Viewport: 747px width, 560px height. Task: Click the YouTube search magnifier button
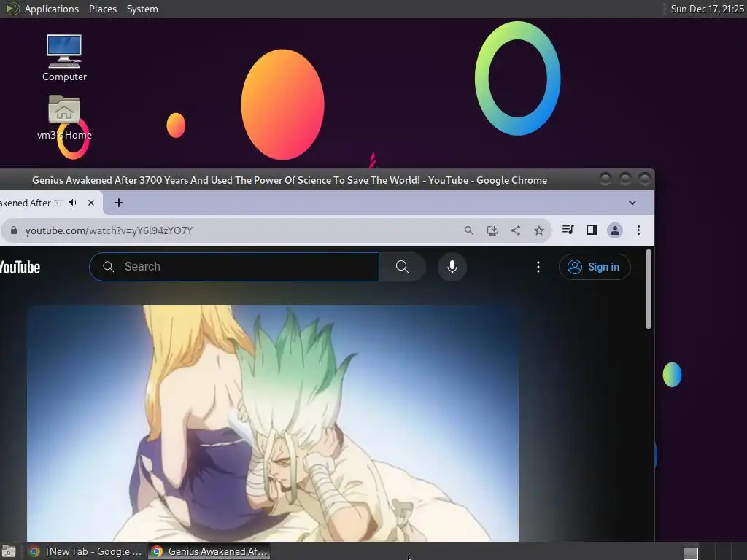click(403, 267)
